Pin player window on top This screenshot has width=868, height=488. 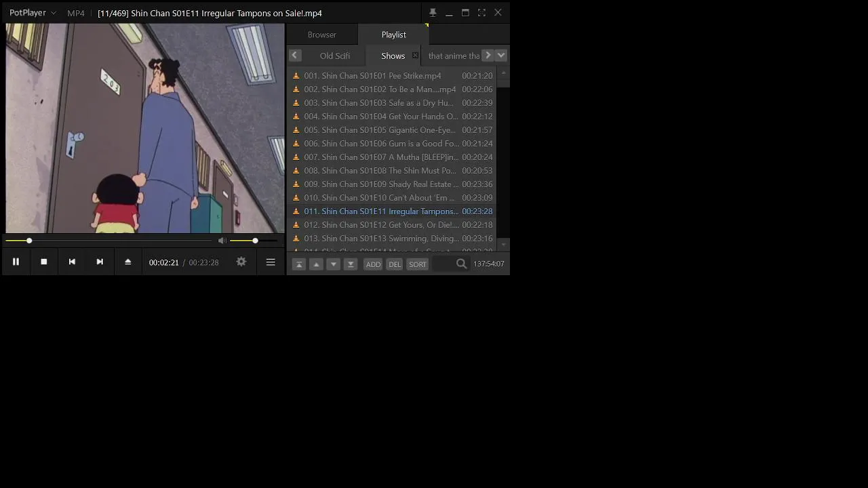[433, 13]
